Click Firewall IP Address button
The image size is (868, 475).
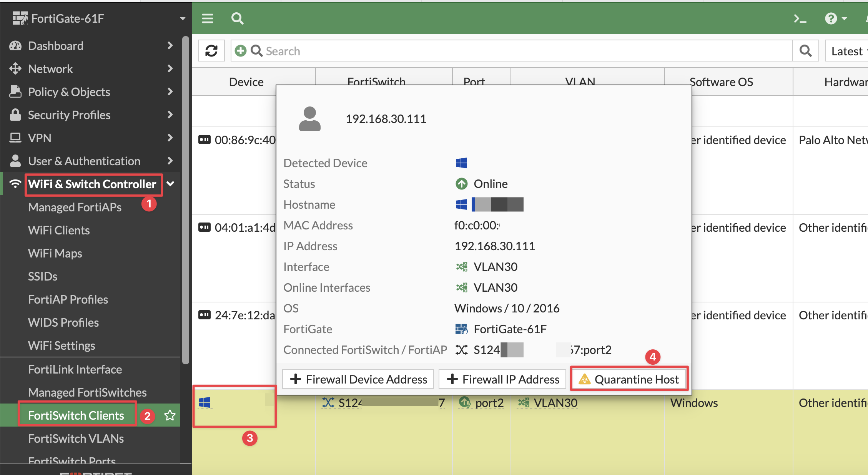[503, 379]
